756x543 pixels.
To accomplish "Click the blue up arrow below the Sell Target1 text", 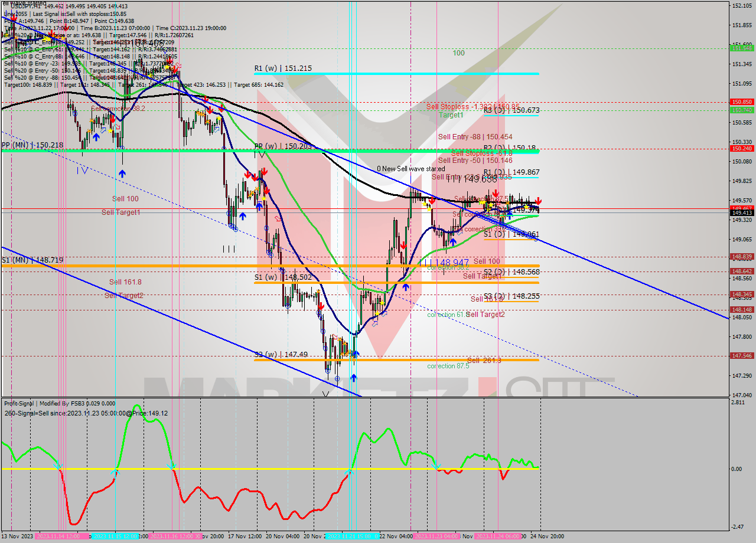I will pos(243,216).
